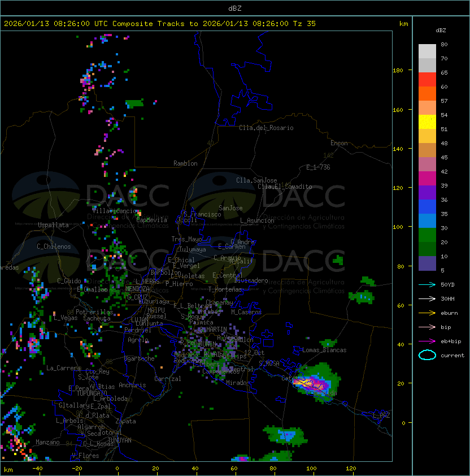Click the TUPUNGATO map label
This screenshot has height=476, width=470.
coord(92,393)
